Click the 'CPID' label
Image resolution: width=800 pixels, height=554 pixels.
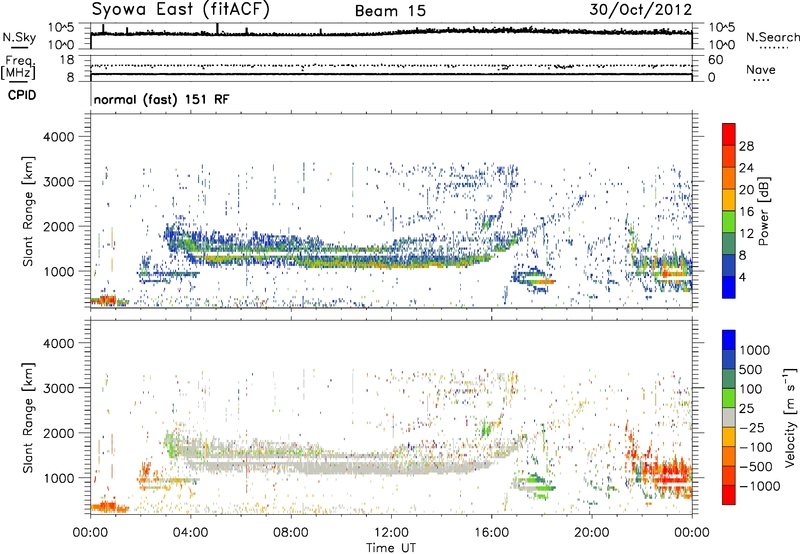coord(22,95)
